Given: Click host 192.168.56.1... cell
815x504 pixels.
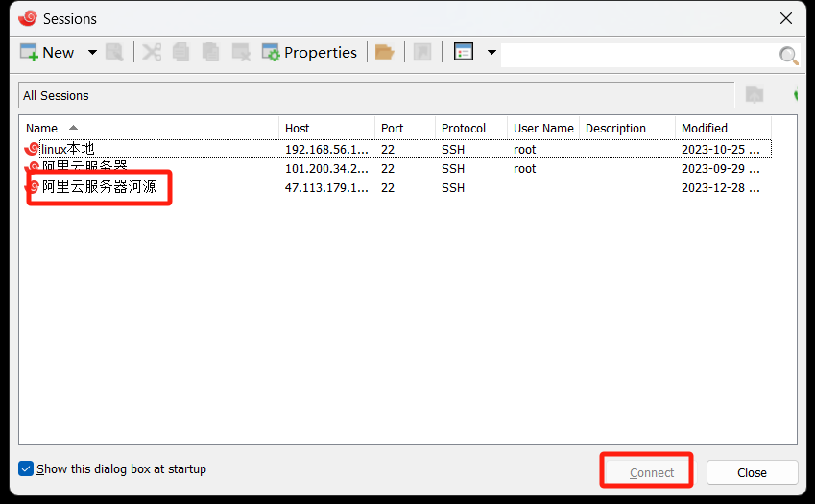Looking at the screenshot, I should (326, 150).
